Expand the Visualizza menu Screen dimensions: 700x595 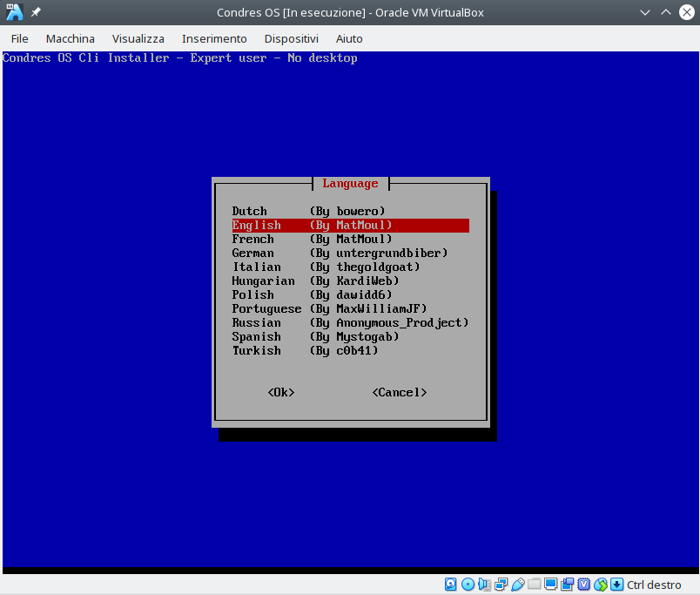point(138,38)
